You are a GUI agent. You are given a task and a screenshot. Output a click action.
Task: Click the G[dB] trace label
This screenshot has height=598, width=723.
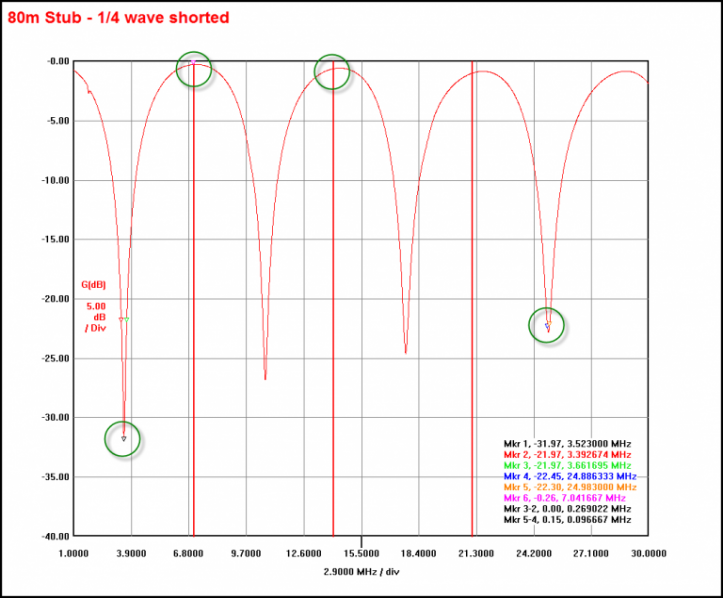pos(94,283)
